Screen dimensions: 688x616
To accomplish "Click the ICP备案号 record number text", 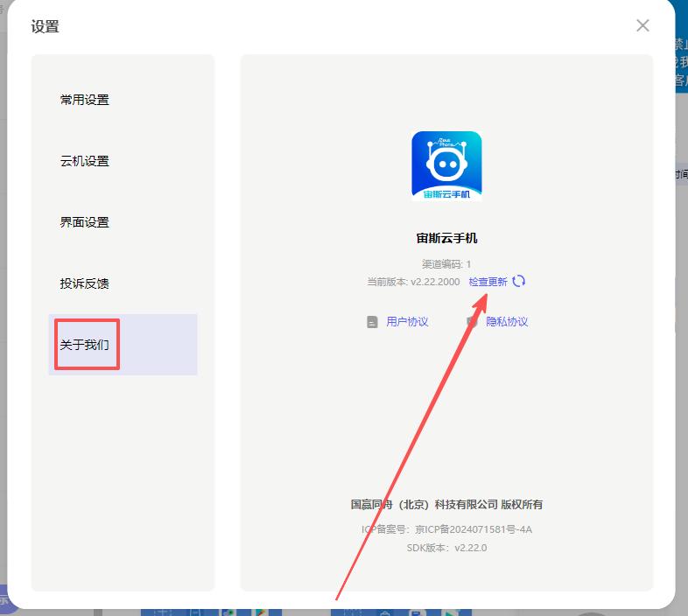I will pyautogui.click(x=446, y=529).
